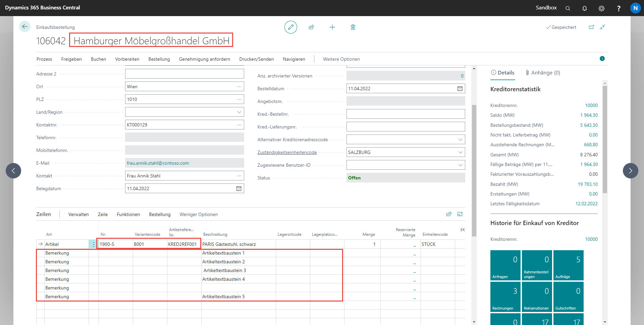This screenshot has width=644, height=325.
Task: Expand Land/Region dropdown
Action: (x=239, y=112)
